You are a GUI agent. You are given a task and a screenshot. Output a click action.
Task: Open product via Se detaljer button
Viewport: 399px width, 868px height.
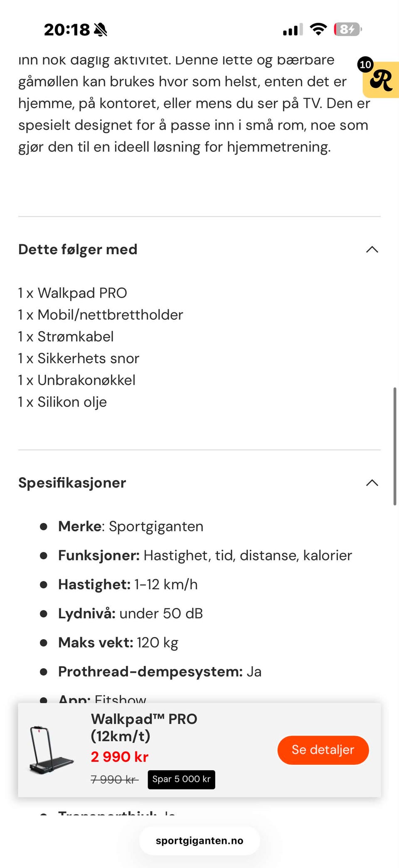323,750
